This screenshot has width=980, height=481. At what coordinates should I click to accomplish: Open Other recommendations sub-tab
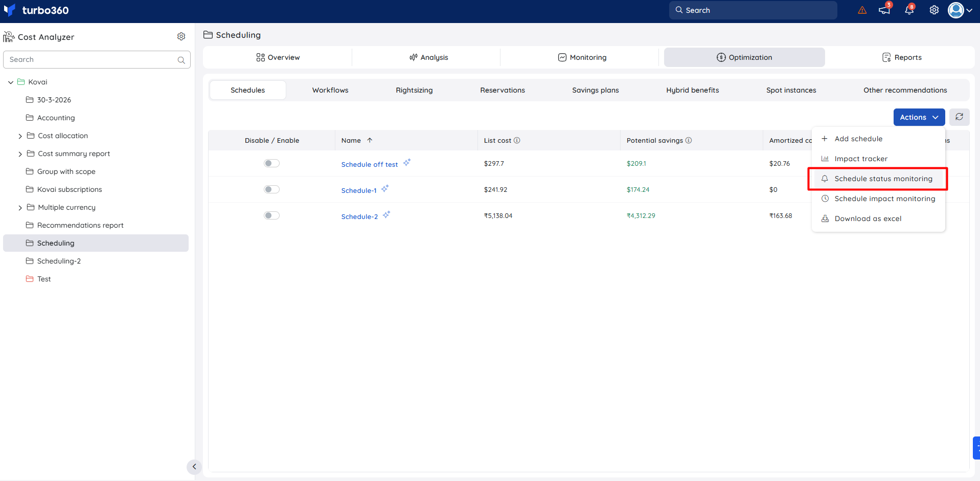point(905,90)
